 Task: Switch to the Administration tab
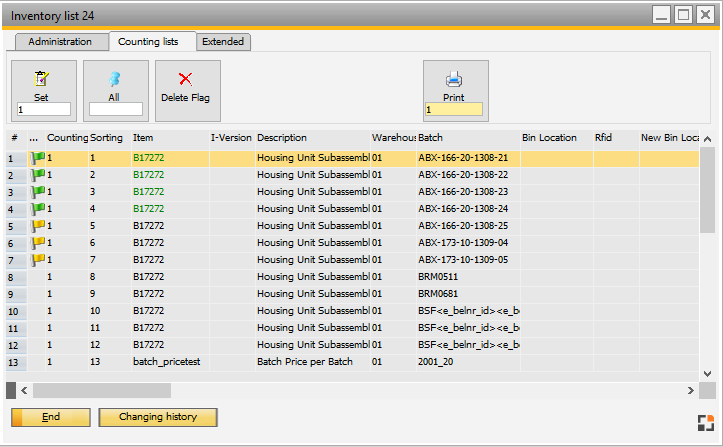tap(60, 42)
